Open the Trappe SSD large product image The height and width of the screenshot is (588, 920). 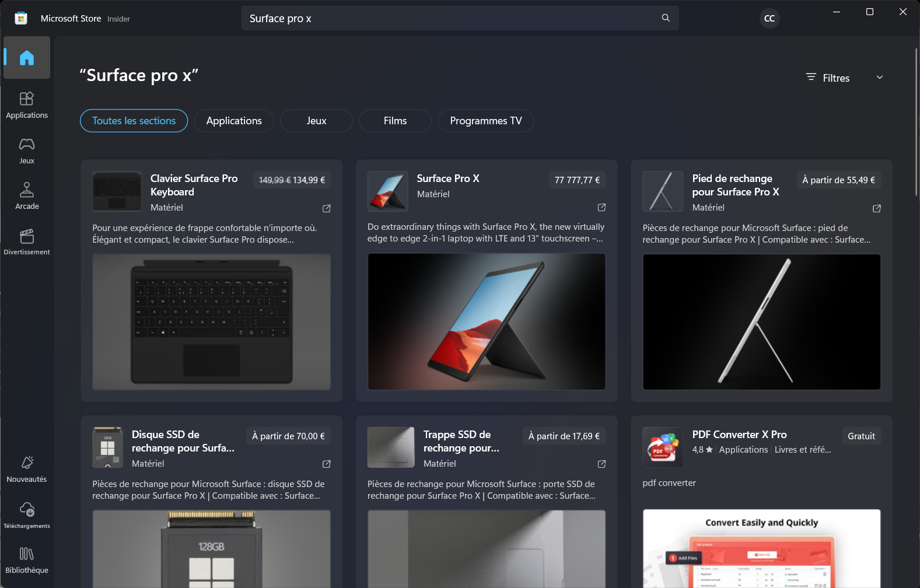pos(487,549)
